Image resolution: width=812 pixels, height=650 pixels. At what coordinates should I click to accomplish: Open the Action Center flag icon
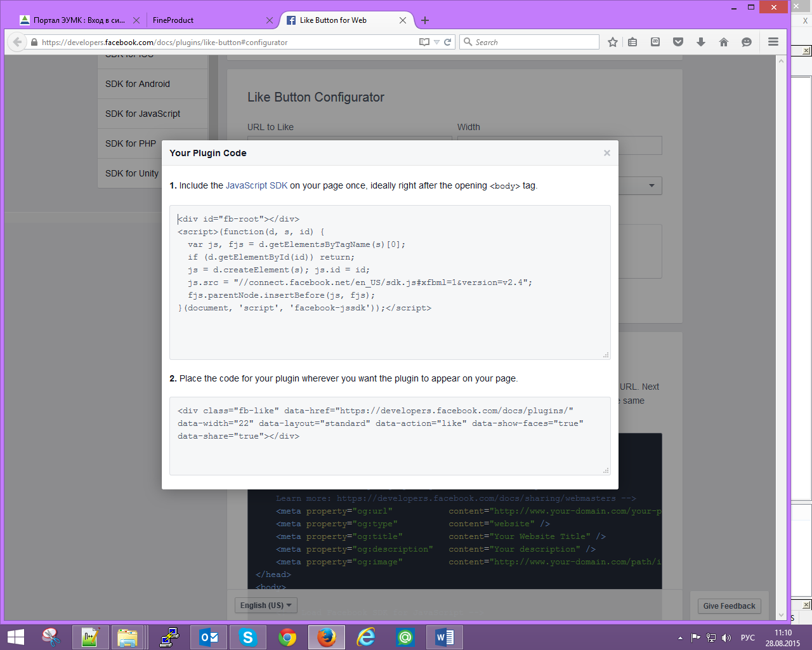pyautogui.click(x=696, y=638)
